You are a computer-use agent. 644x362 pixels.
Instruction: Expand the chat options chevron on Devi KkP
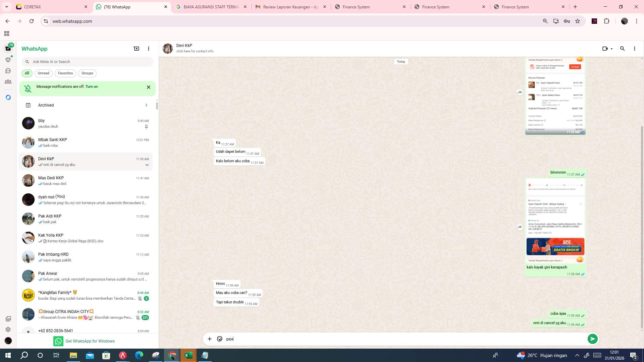click(147, 165)
